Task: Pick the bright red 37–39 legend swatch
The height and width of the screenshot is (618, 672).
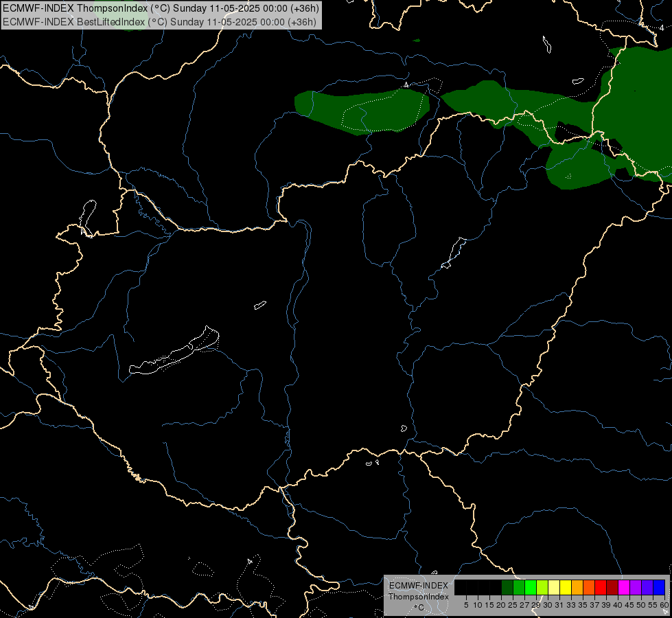Action: click(601, 587)
